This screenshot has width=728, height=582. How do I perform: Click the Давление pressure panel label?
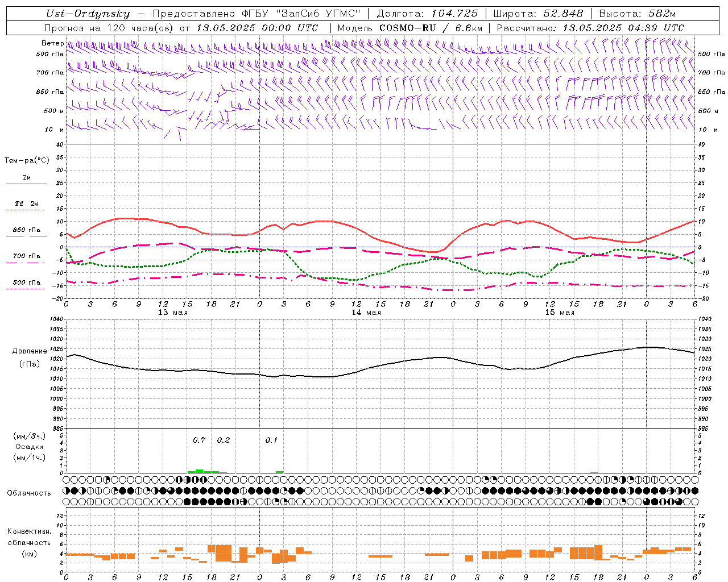[x=29, y=351]
